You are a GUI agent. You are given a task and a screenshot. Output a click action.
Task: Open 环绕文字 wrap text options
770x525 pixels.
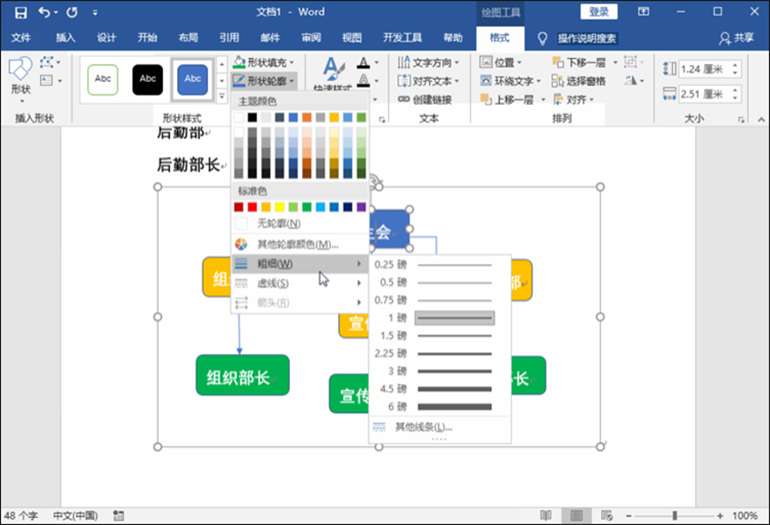tap(510, 81)
